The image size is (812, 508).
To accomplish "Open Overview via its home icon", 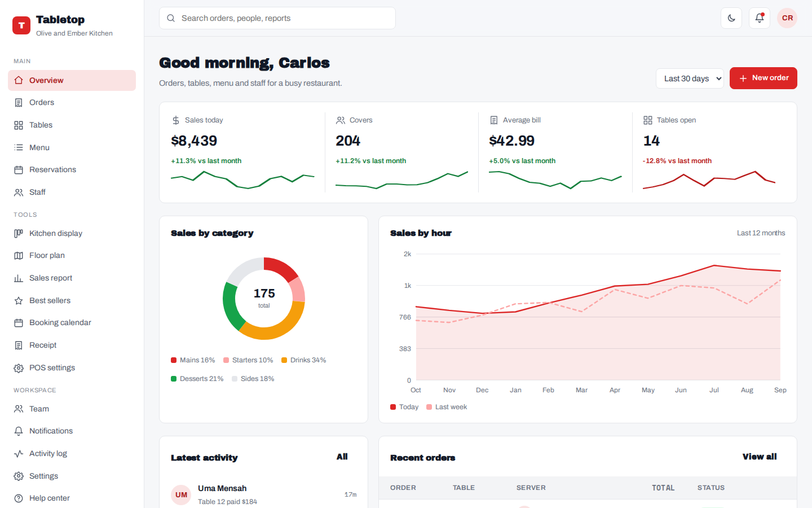I will click(x=19, y=80).
